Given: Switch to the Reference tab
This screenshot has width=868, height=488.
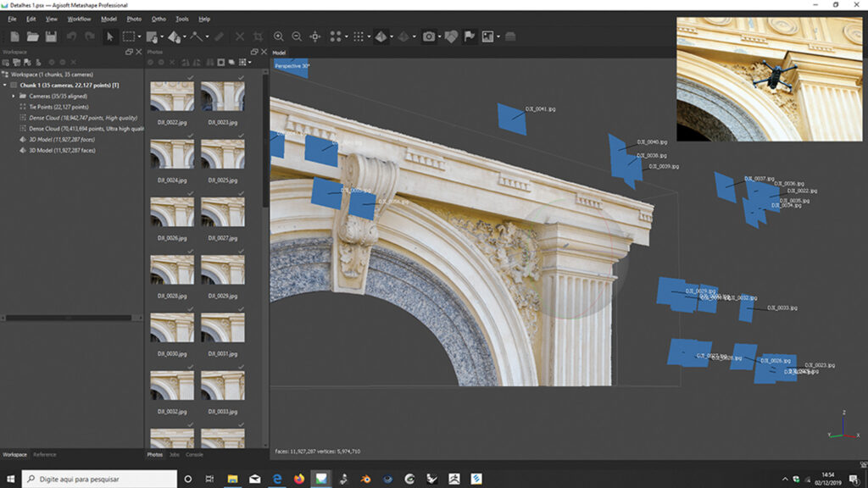Looking at the screenshot, I should pos(45,455).
